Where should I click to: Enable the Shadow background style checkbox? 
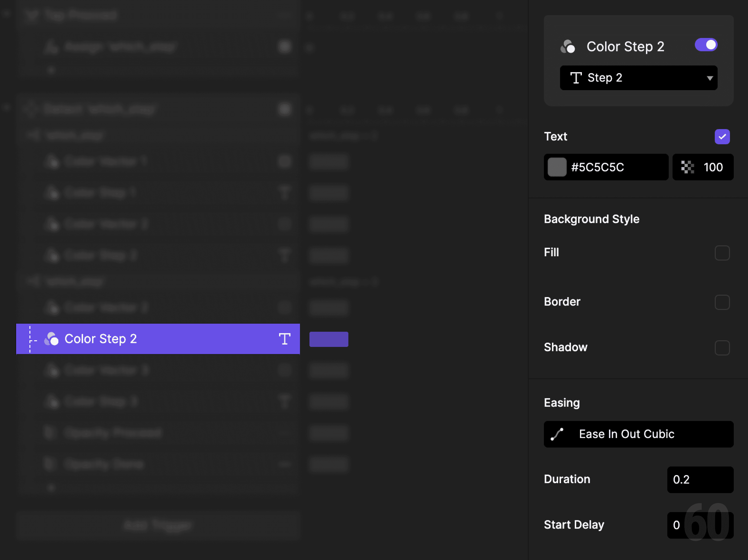coord(723,348)
